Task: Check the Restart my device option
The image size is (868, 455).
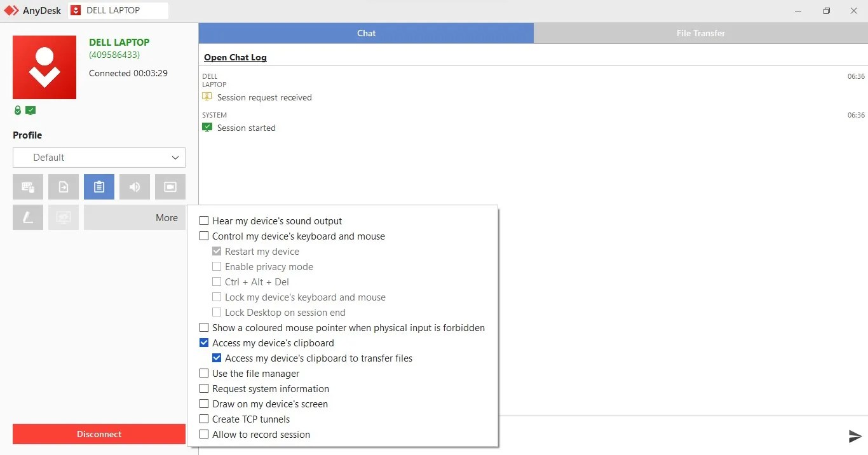Action: point(217,251)
